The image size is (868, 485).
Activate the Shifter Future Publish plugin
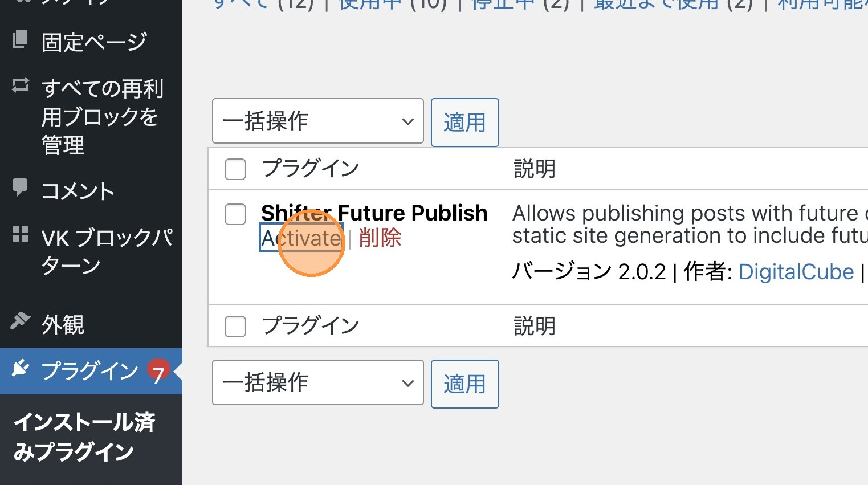301,238
